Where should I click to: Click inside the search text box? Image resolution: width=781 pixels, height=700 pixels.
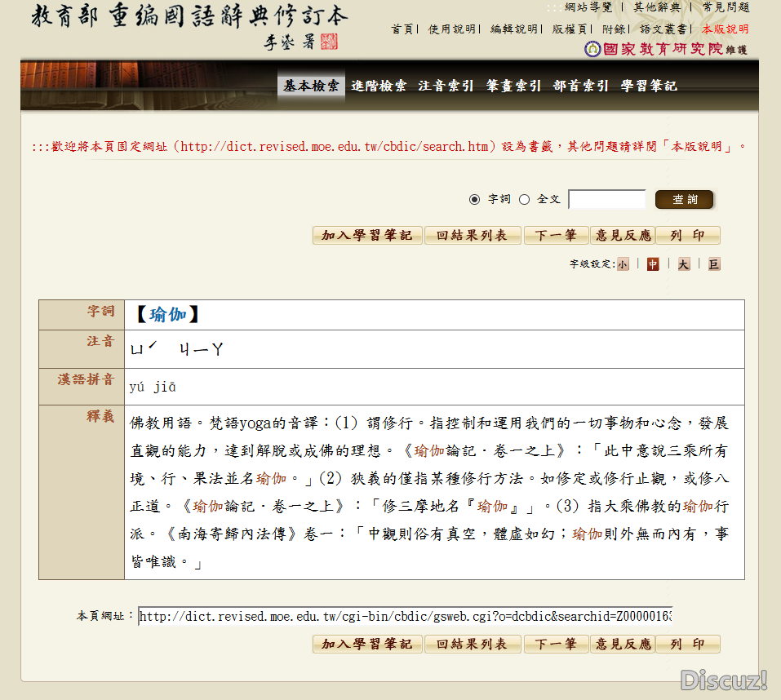point(606,198)
